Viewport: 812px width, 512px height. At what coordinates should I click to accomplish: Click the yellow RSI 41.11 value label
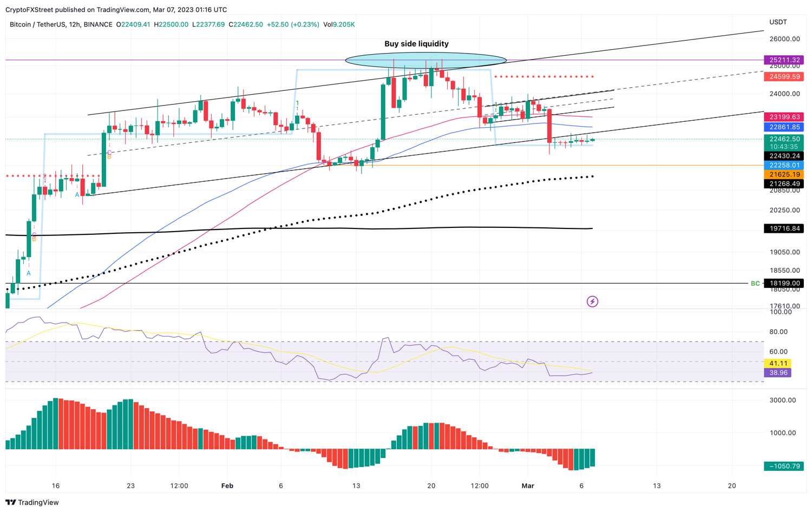(777, 363)
